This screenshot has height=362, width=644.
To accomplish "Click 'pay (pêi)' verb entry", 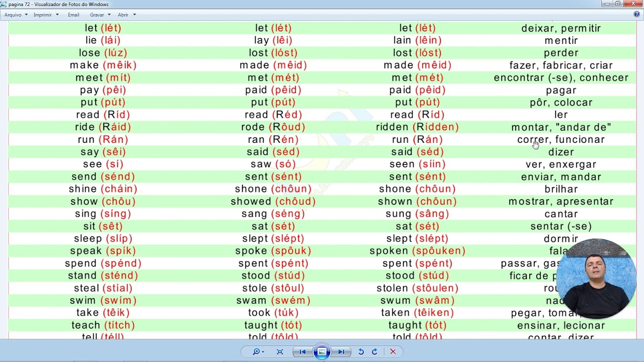I will tap(103, 90).
